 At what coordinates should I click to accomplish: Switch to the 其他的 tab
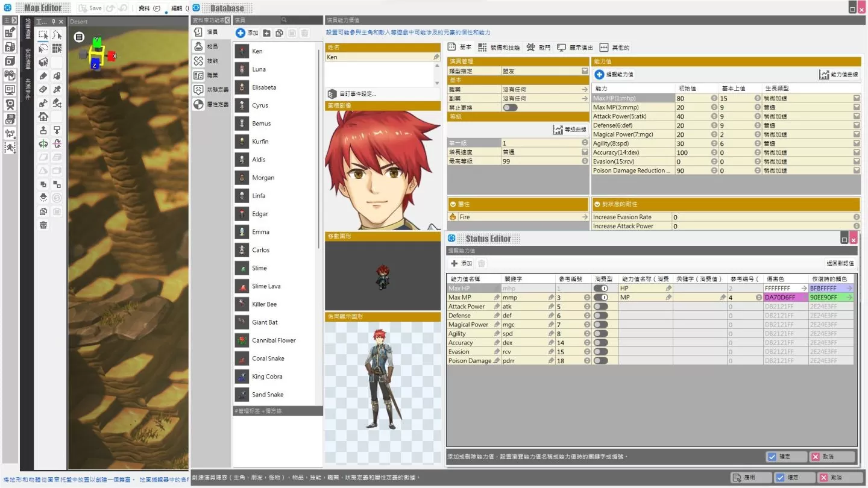[x=614, y=48]
